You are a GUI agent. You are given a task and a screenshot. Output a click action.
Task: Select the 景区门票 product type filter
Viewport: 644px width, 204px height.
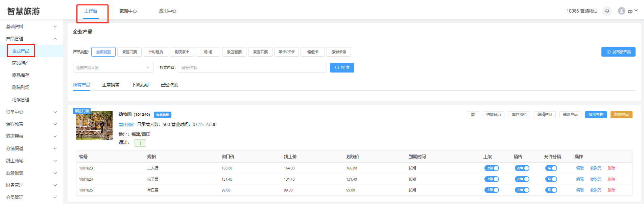click(x=129, y=52)
